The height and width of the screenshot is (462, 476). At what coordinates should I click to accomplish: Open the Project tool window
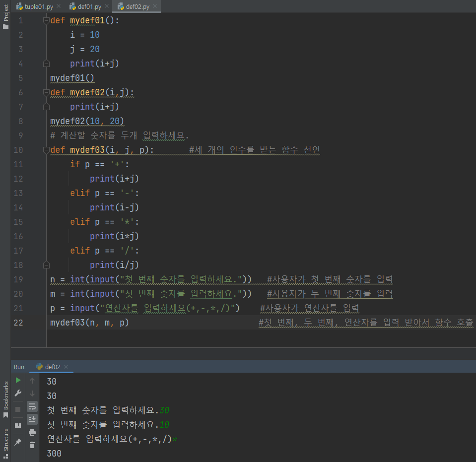[6, 17]
